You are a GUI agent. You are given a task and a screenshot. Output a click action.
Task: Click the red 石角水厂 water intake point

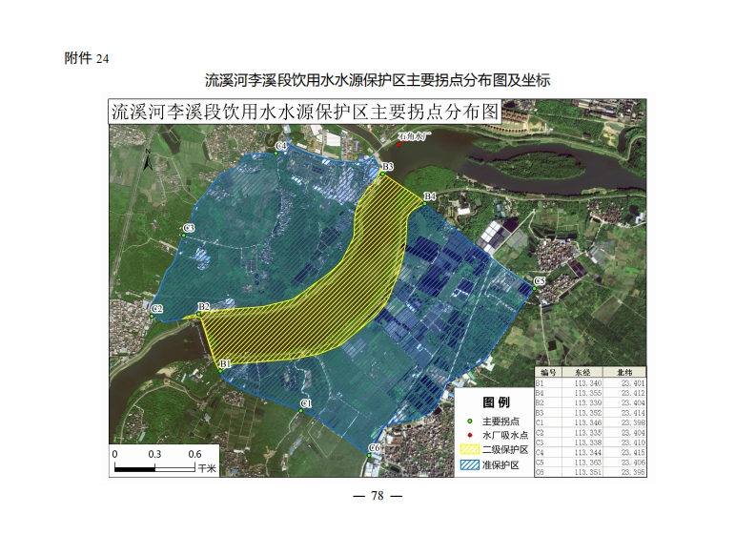pyautogui.click(x=398, y=145)
